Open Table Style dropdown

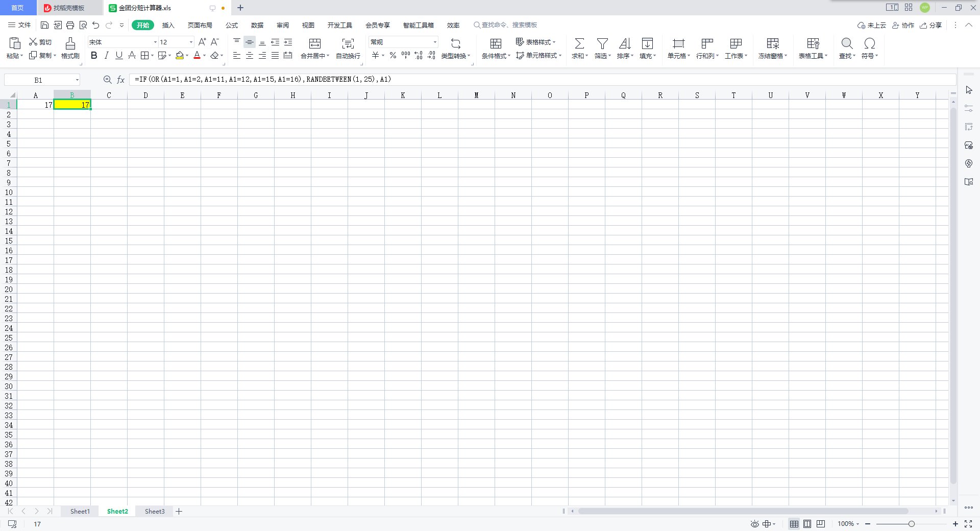[535, 42]
